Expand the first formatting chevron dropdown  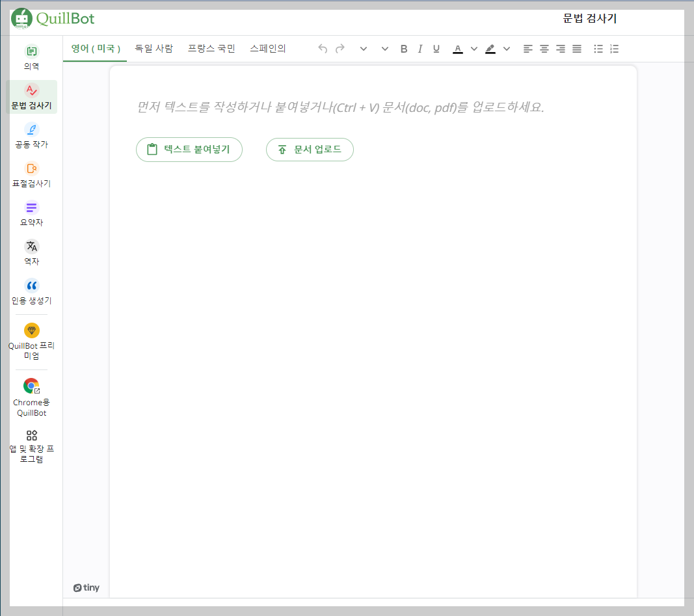pos(363,48)
